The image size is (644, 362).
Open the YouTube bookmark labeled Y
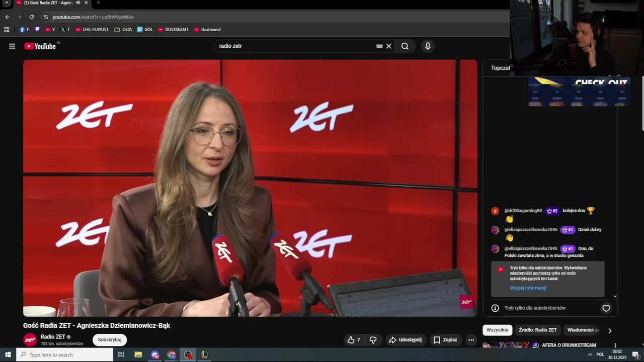[x=50, y=30]
